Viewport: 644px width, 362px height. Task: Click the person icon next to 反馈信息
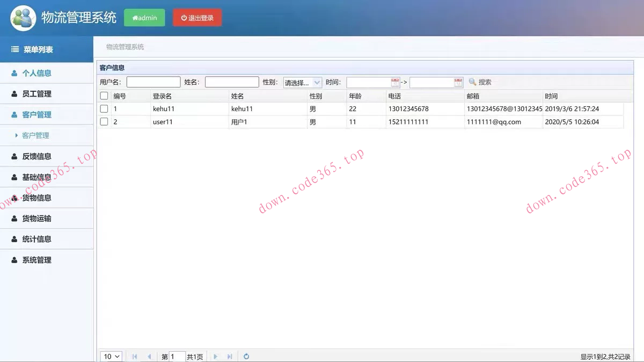pos(14,157)
